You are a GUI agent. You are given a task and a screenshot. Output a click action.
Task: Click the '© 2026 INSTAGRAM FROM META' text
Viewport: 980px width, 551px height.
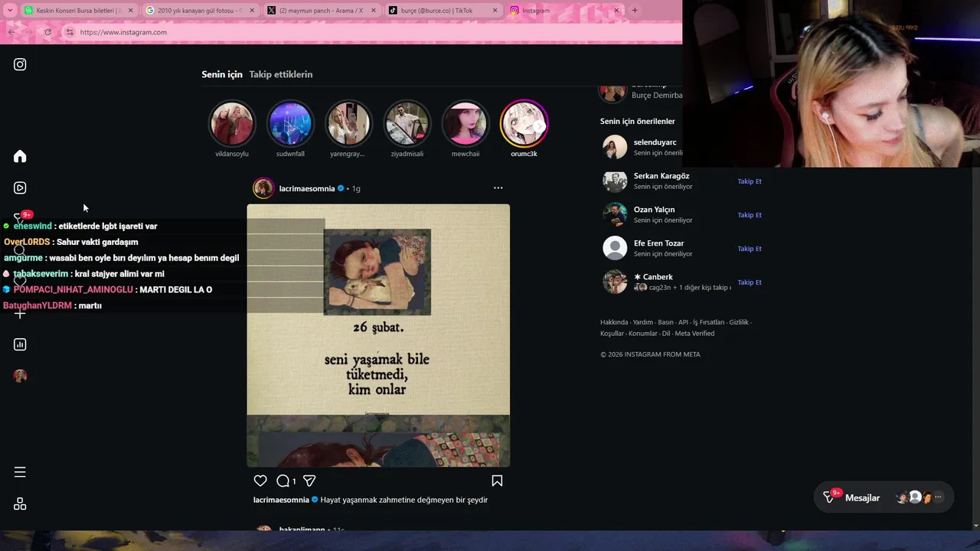click(x=650, y=354)
